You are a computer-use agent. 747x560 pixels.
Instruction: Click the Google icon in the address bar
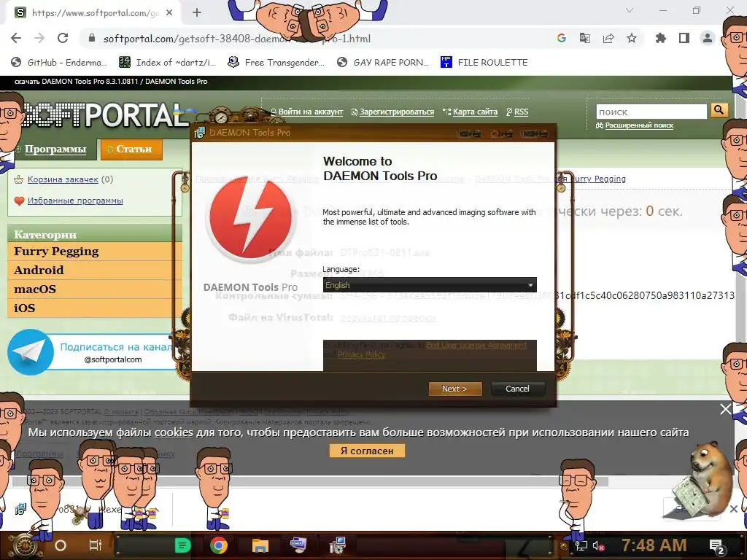tap(562, 38)
